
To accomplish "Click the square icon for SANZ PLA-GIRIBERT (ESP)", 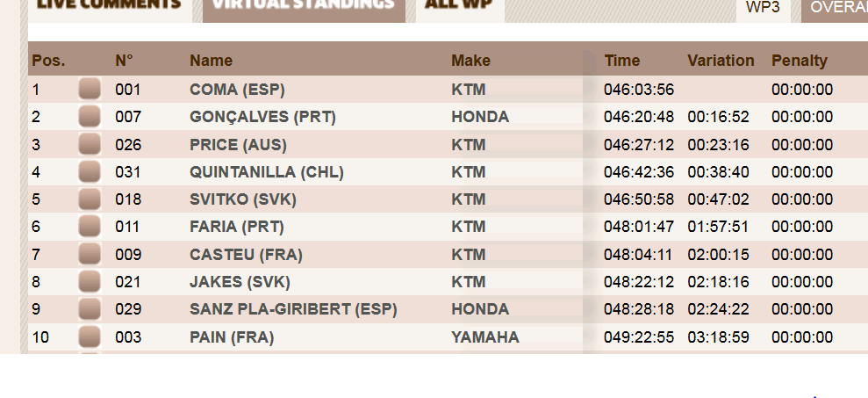I will [90, 309].
